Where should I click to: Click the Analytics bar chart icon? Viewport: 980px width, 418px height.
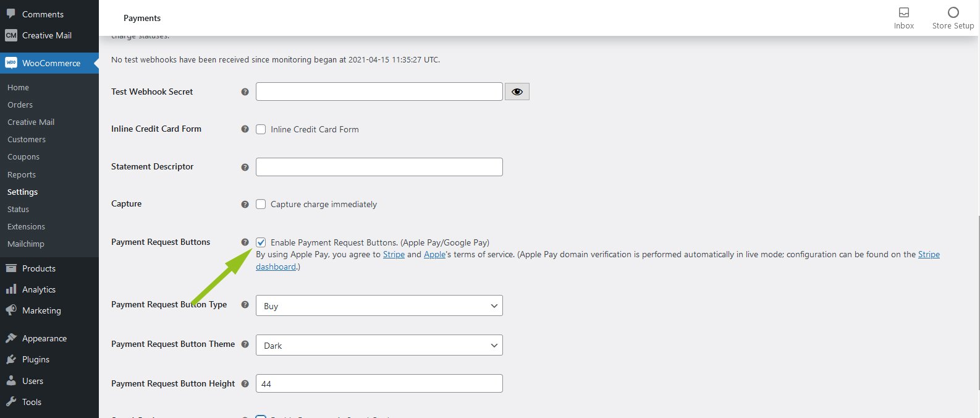click(x=11, y=289)
